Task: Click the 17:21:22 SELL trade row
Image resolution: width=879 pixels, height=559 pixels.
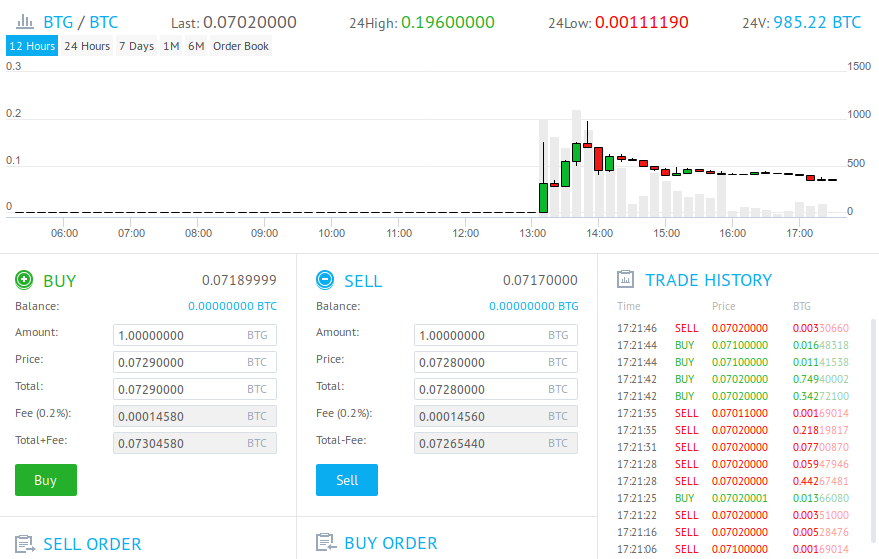Action: pos(733,515)
